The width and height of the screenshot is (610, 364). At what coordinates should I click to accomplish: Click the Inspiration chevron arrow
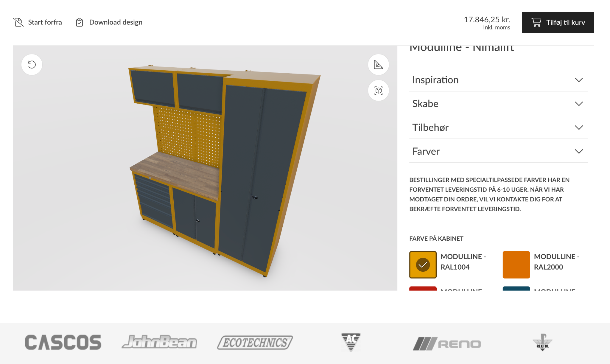pos(579,80)
